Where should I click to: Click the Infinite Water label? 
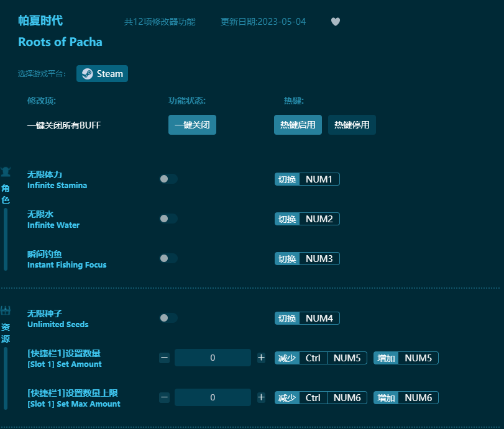(53, 225)
